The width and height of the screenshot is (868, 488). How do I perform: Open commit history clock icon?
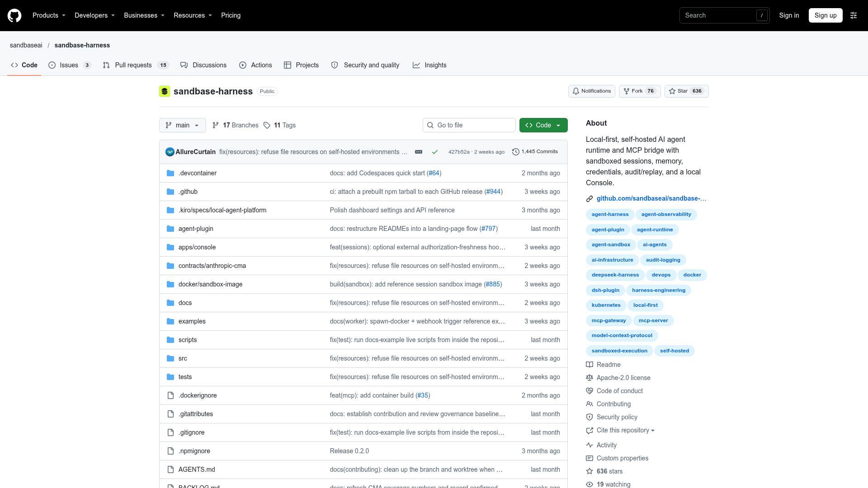point(515,152)
